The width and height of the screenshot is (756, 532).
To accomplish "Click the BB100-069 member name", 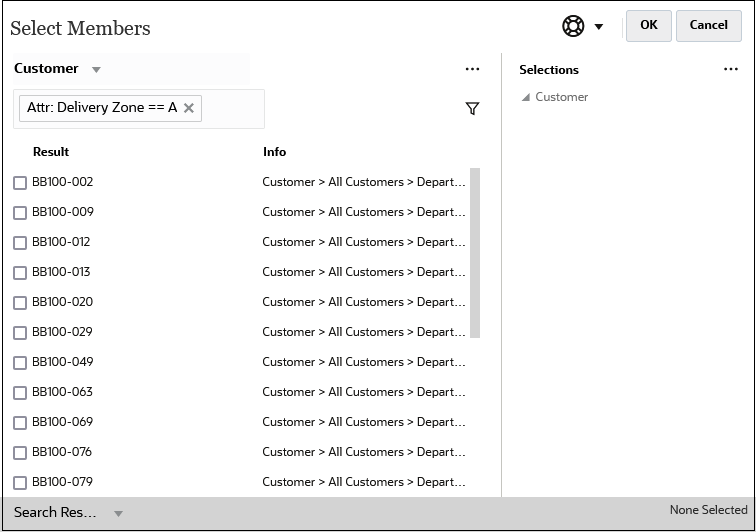I will pyautogui.click(x=62, y=422).
